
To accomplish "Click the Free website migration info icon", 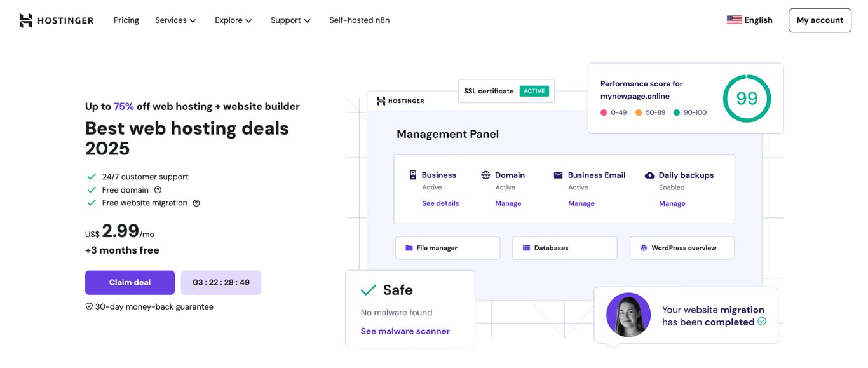I will (196, 203).
